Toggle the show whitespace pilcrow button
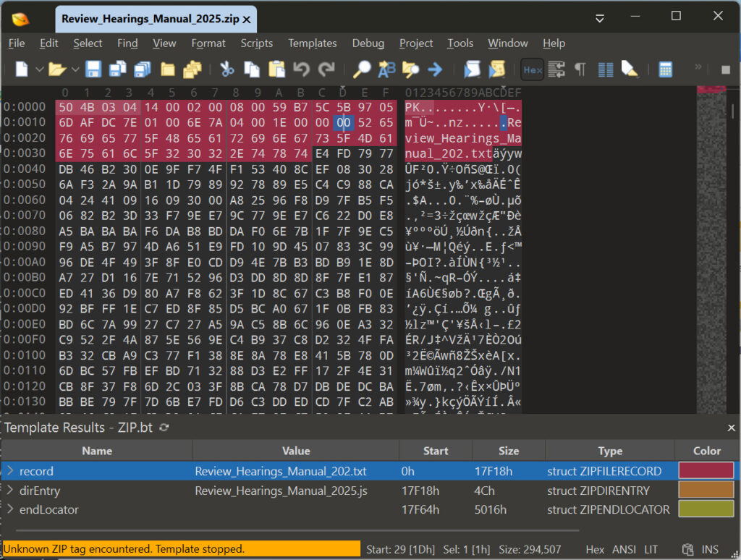The image size is (741, 560). coord(579,69)
